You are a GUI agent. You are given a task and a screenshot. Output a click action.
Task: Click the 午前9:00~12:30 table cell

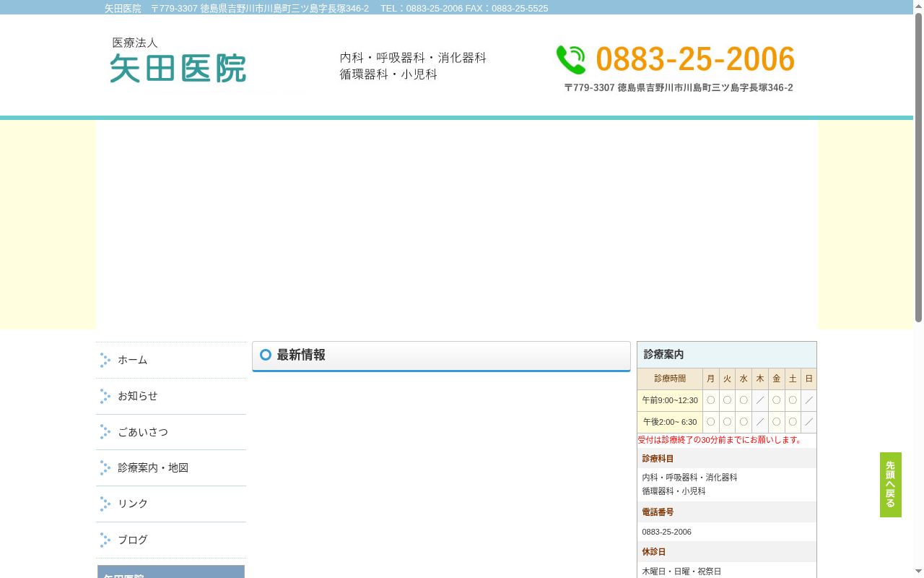pos(670,400)
